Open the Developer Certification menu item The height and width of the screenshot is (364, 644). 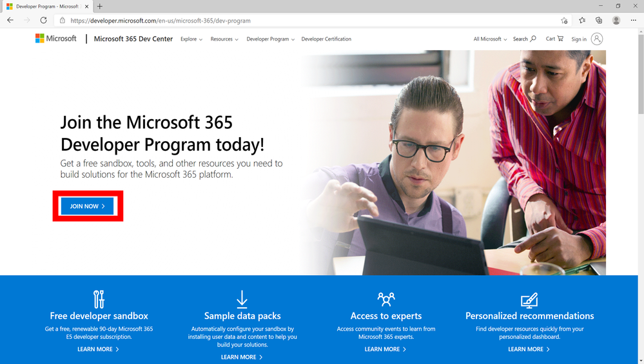[x=326, y=39]
